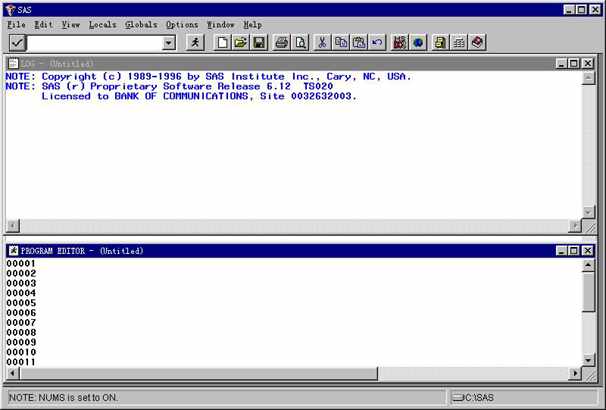This screenshot has height=410, width=606.
Task: Click the Undo arrow icon
Action: (x=377, y=43)
